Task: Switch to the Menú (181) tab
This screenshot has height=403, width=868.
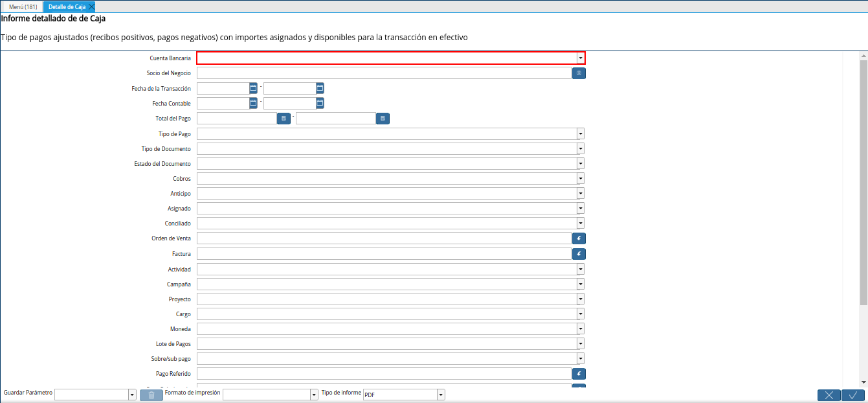Action: pyautogui.click(x=23, y=6)
